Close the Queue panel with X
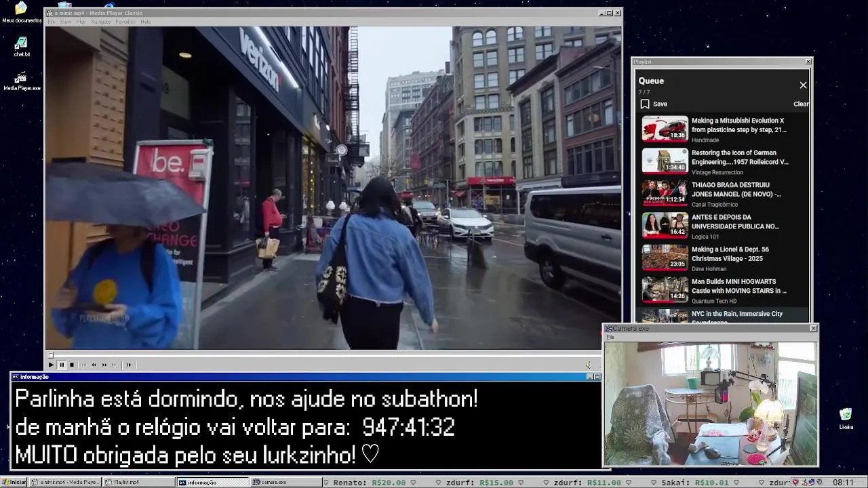Image resolution: width=868 pixels, height=488 pixels. 803,85
